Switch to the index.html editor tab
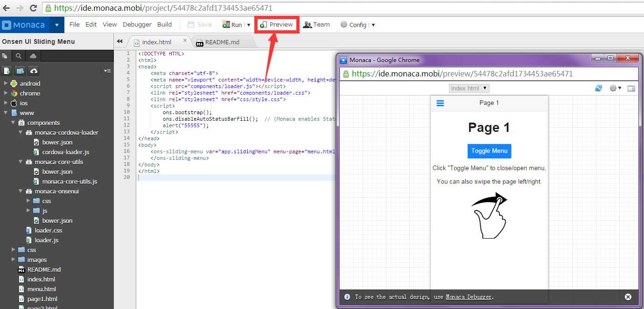 click(x=157, y=42)
